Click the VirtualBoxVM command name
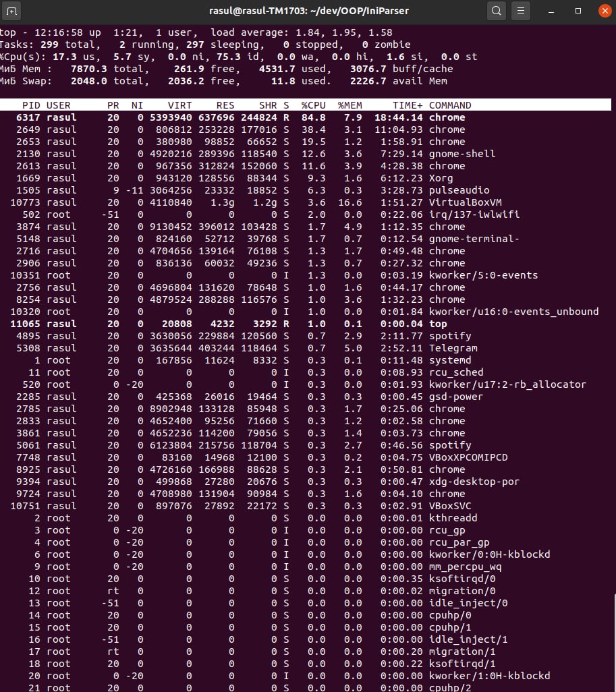This screenshot has height=692, width=616. coord(465,202)
